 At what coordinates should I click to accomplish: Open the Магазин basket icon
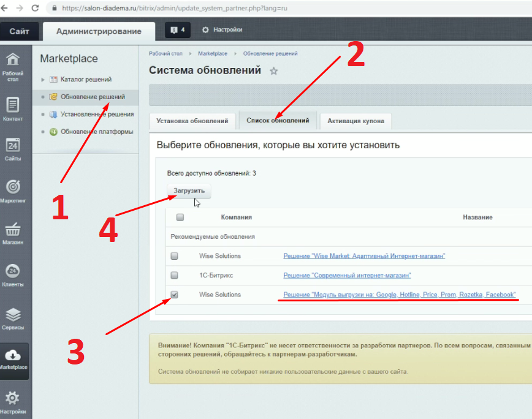click(x=13, y=230)
